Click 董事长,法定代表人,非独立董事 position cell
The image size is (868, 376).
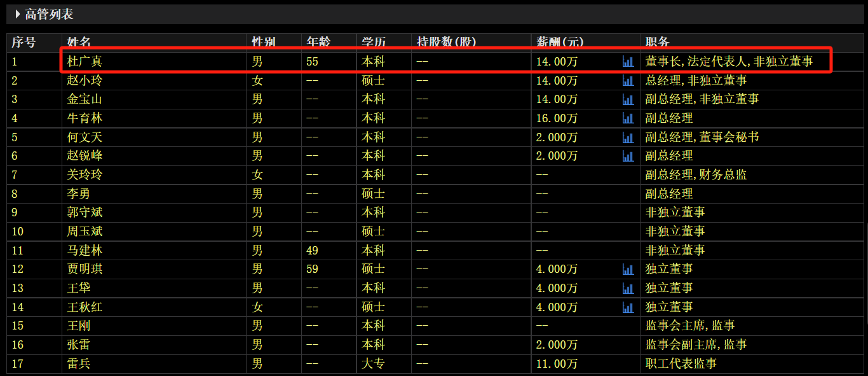point(729,62)
